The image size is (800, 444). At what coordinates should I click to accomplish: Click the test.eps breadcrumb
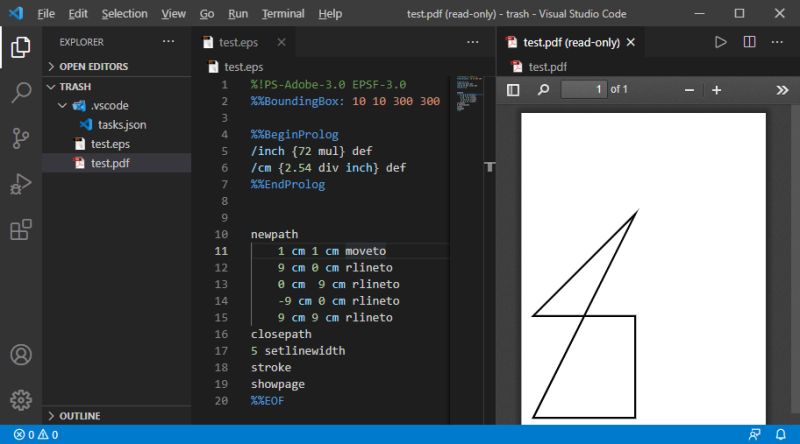243,67
